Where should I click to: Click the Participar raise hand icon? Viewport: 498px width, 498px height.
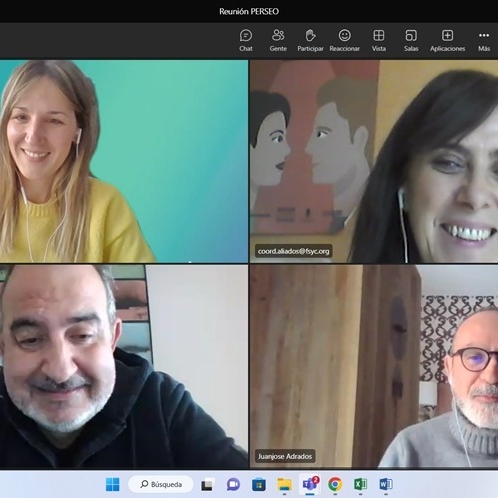pyautogui.click(x=310, y=40)
